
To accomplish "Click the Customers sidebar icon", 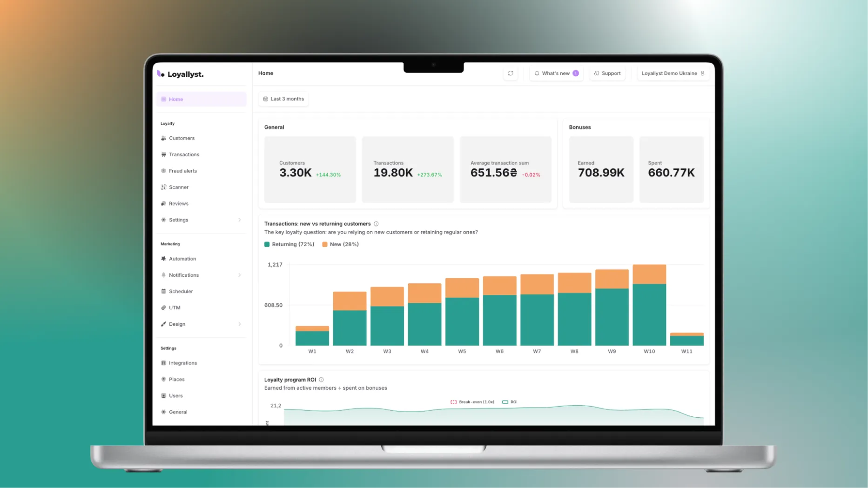I will (163, 138).
